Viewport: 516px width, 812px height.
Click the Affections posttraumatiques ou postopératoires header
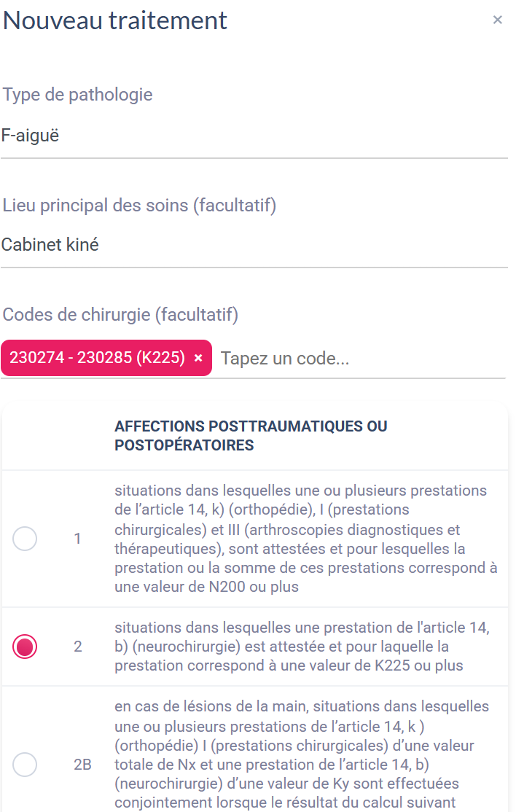tap(251, 436)
